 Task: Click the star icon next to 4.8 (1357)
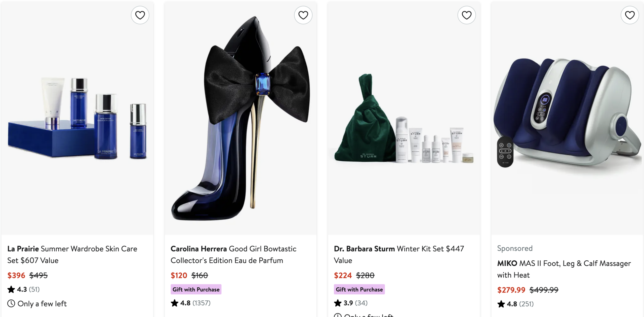tap(174, 303)
